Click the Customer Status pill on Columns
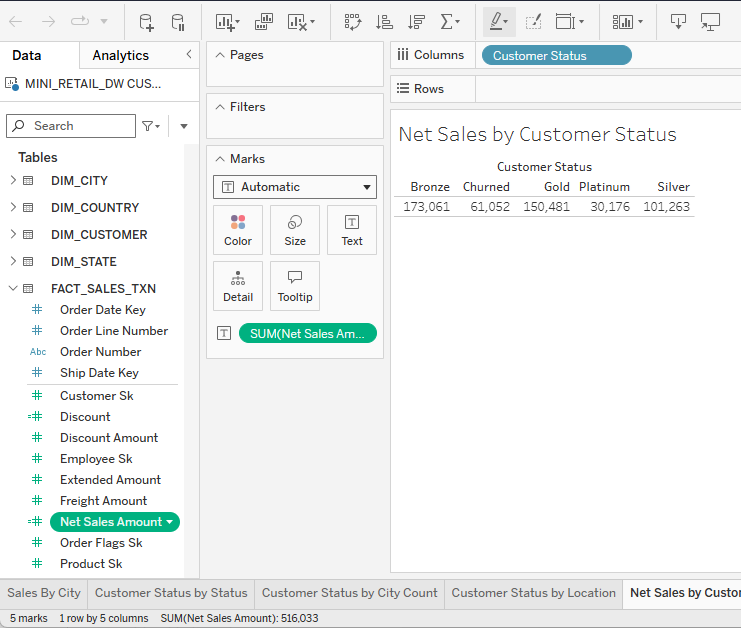The image size is (741, 628). pyautogui.click(x=556, y=56)
